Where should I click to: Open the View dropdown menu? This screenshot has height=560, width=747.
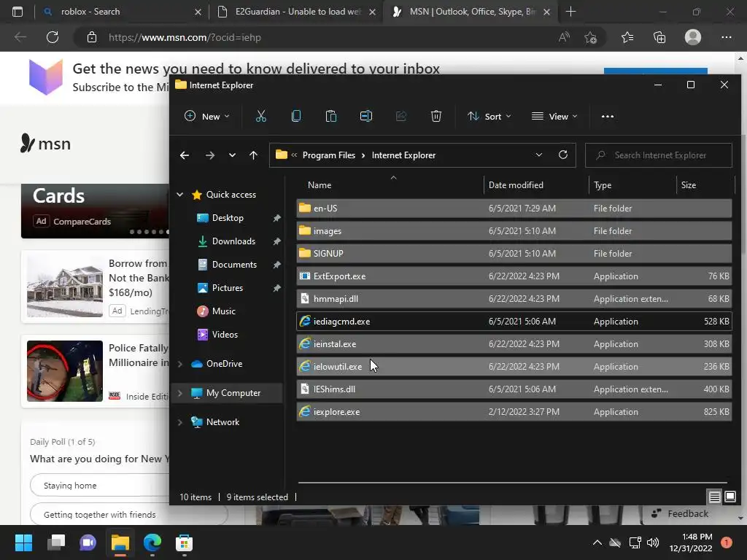click(x=554, y=116)
